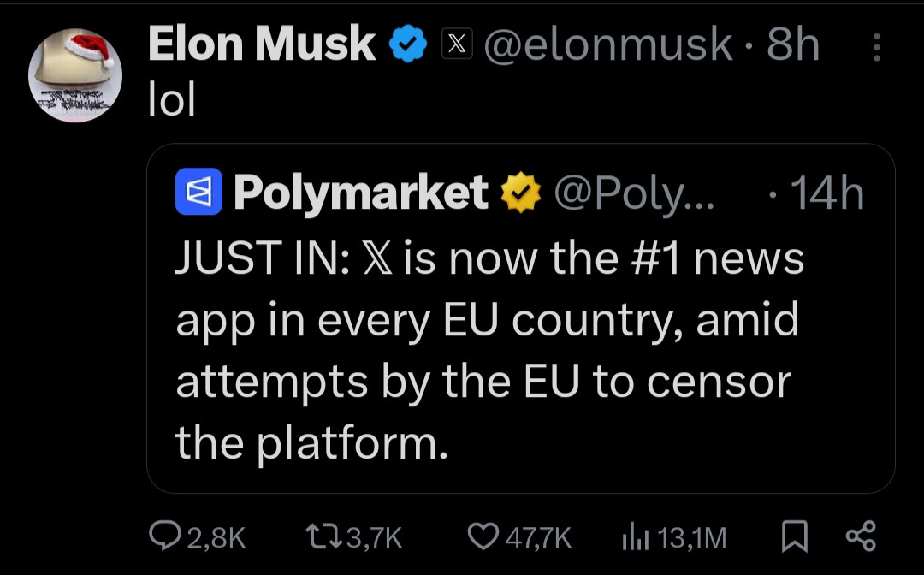
Task: Bookmark this post
Action: tap(795, 536)
